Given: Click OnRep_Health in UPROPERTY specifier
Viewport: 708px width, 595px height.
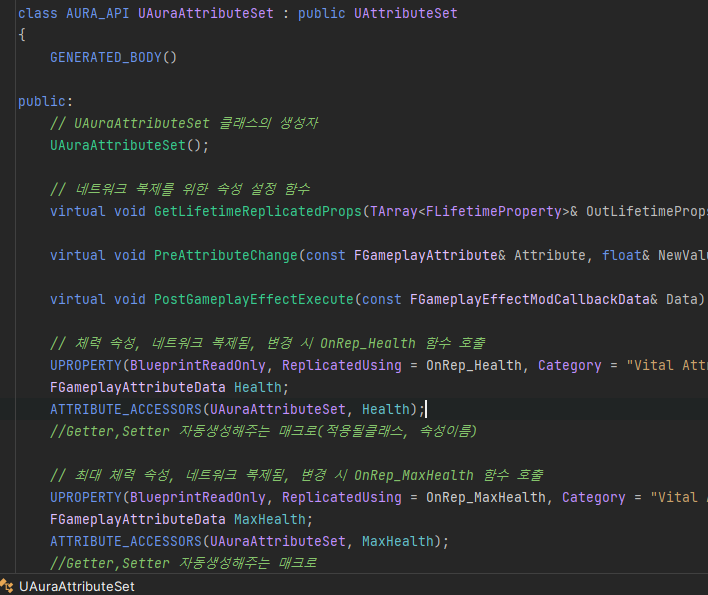Looking at the screenshot, I should click(x=474, y=365).
